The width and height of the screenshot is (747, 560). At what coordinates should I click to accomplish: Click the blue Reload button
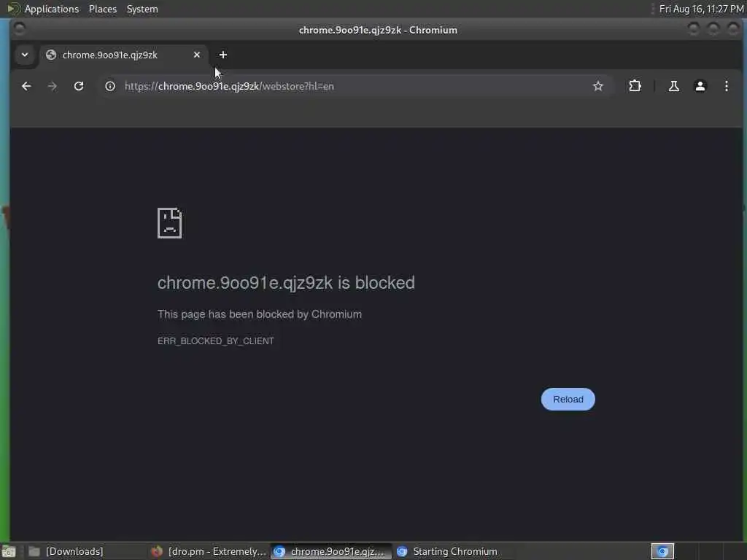[x=568, y=399]
